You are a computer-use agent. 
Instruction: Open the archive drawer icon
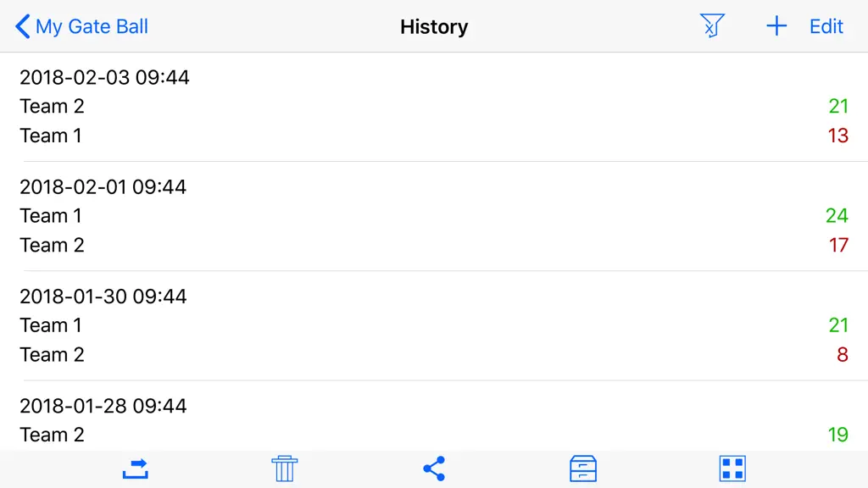pos(583,469)
